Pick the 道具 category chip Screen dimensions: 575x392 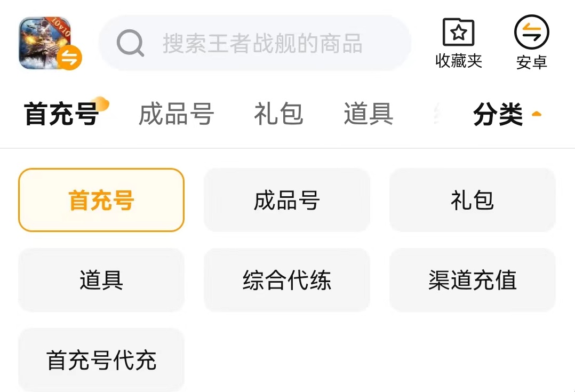tap(101, 280)
